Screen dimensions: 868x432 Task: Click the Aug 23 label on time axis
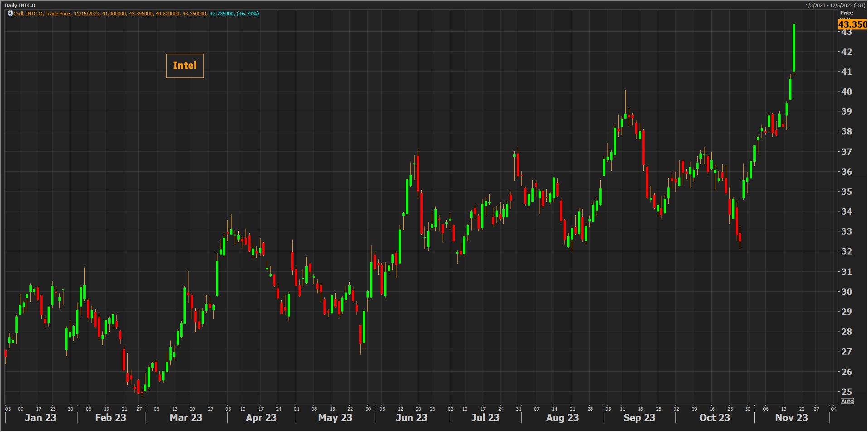pyautogui.click(x=562, y=418)
